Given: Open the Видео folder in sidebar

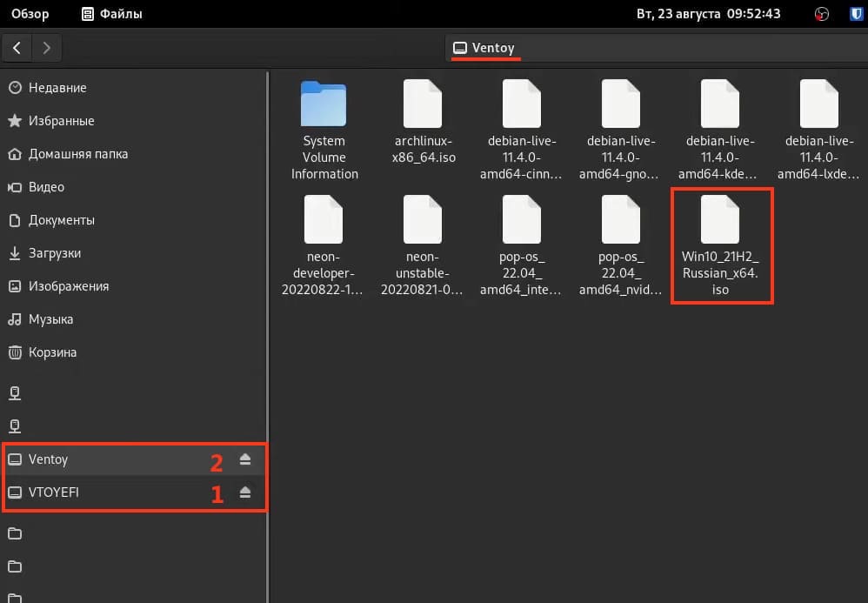Looking at the screenshot, I should tap(133, 187).
